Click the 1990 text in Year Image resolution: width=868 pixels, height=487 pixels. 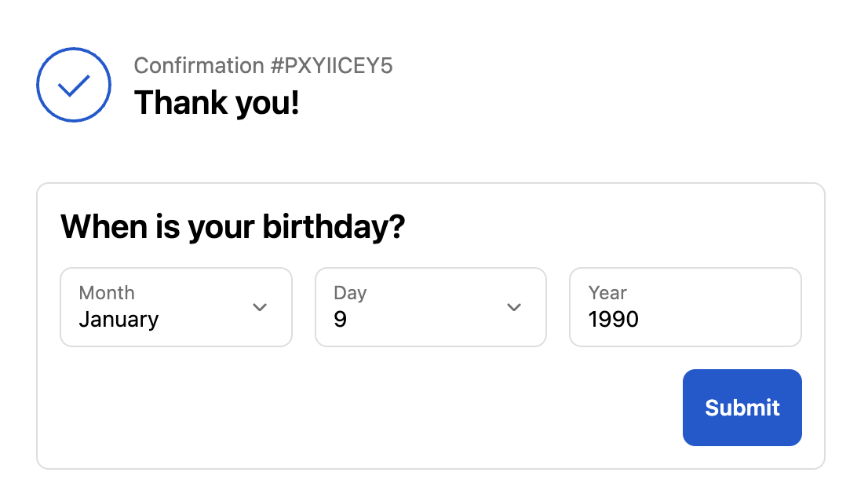(613, 320)
